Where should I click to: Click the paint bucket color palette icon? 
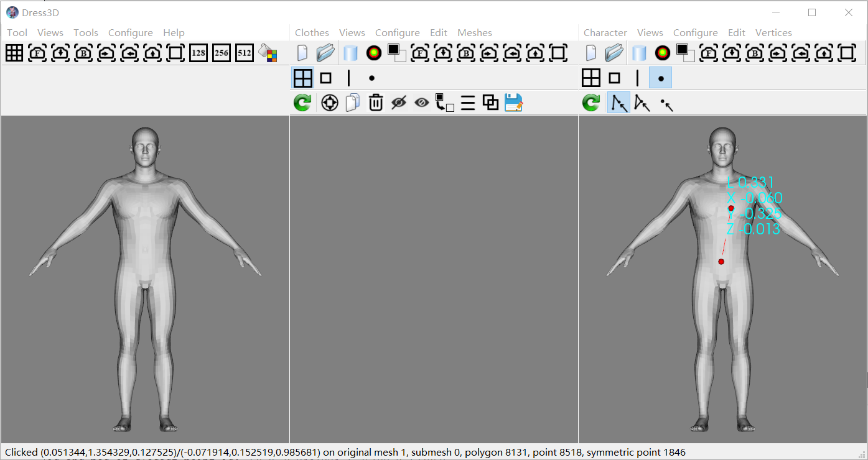(268, 53)
